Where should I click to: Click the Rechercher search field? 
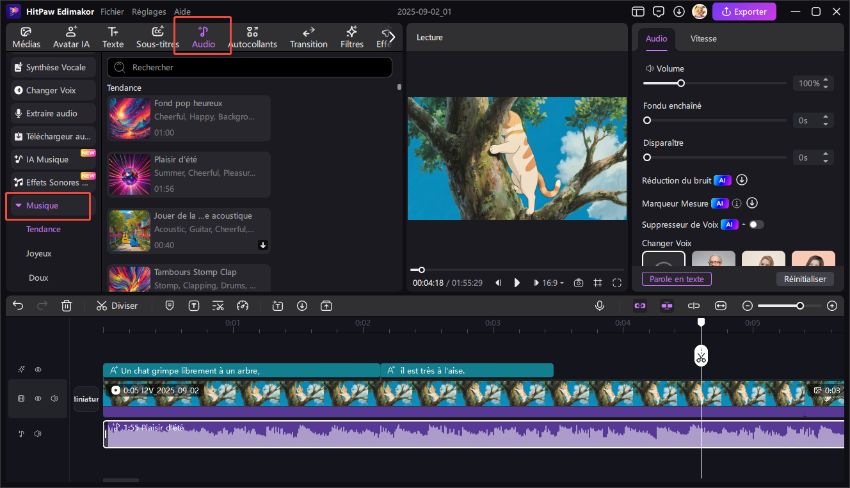click(x=250, y=67)
